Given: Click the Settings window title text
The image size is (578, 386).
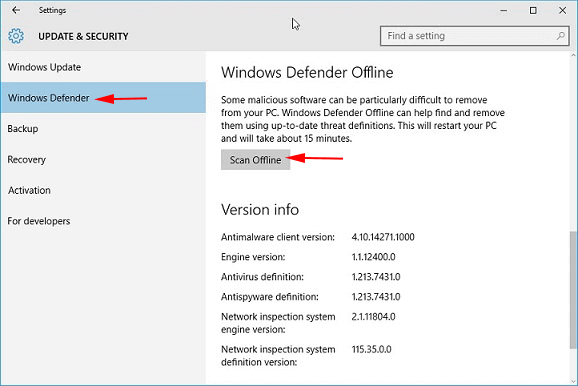Looking at the screenshot, I should pos(52,10).
